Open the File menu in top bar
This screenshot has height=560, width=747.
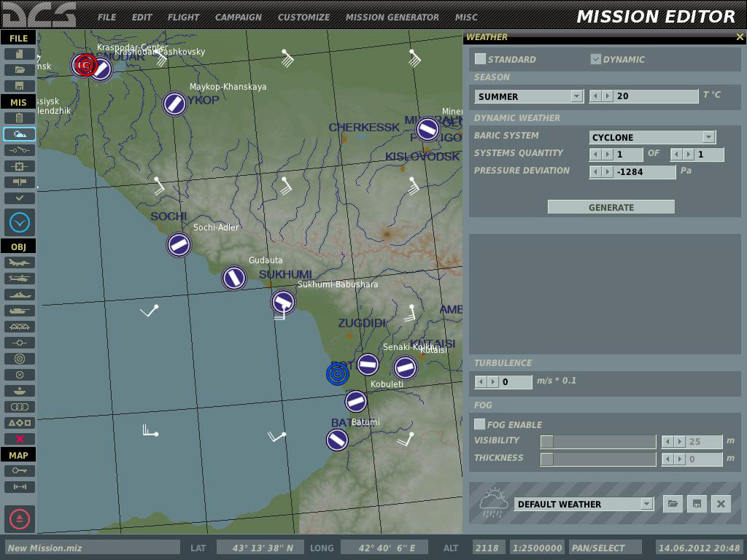[x=107, y=17]
